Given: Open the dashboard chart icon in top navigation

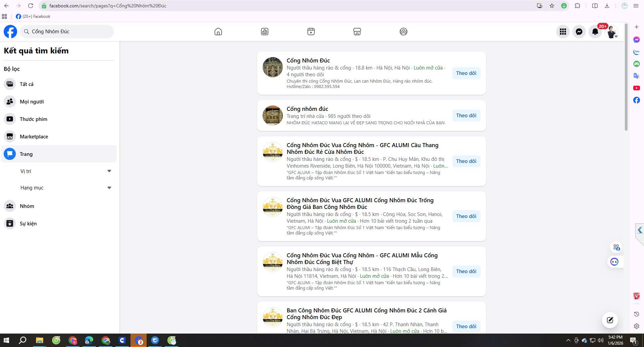Looking at the screenshot, I should (265, 32).
